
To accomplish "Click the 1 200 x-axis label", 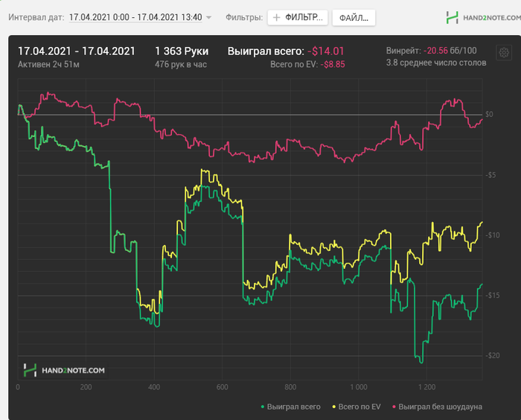I will (426, 387).
